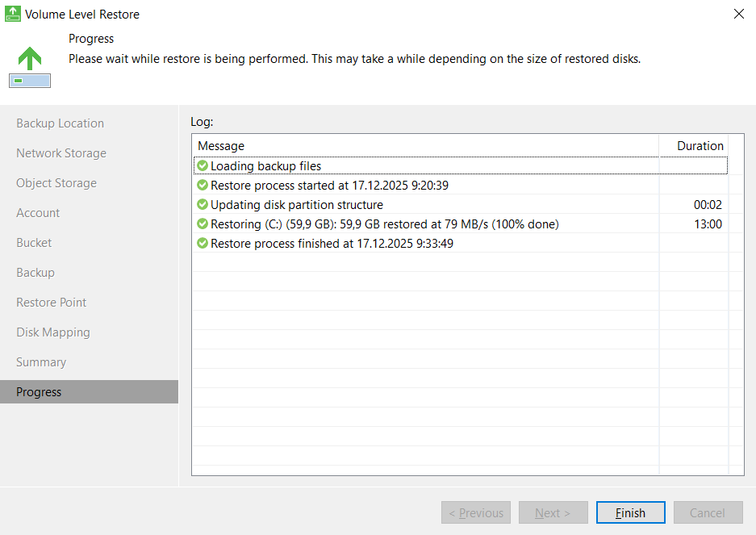The image size is (756, 535).
Task: Switch to the Disk Mapping step
Action: [x=53, y=332]
